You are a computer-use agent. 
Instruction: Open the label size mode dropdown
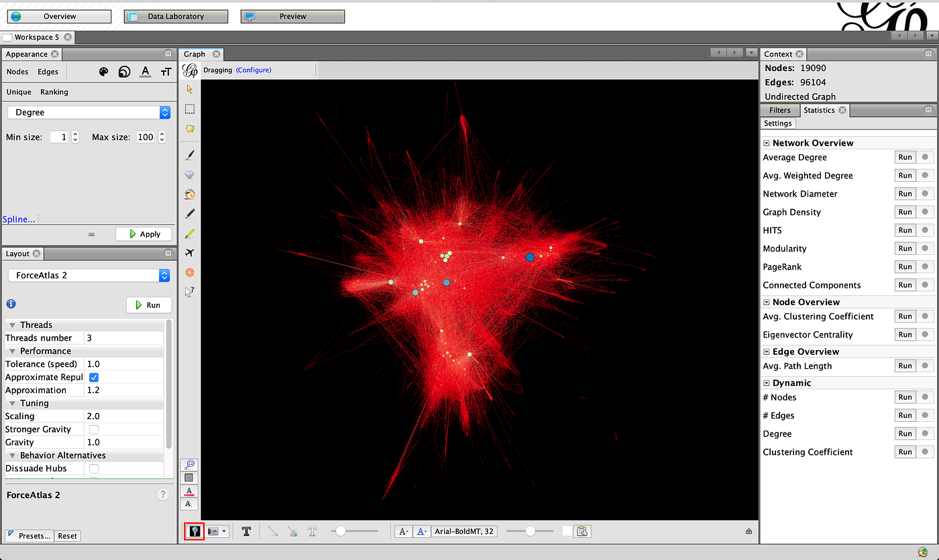[x=404, y=531]
